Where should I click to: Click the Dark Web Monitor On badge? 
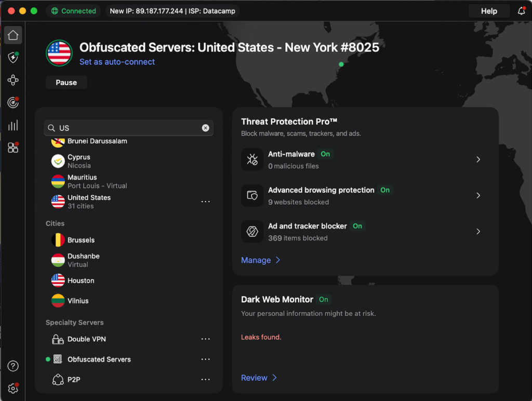click(323, 300)
